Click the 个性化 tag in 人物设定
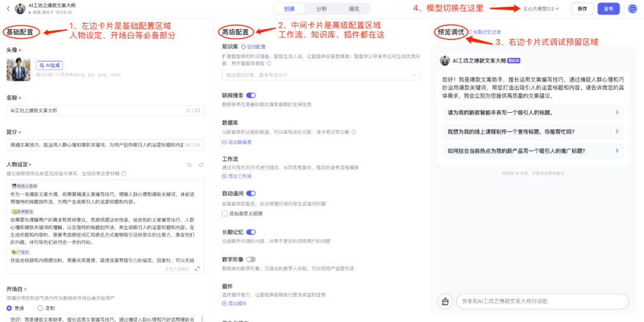644x322 pixels. tap(21, 252)
